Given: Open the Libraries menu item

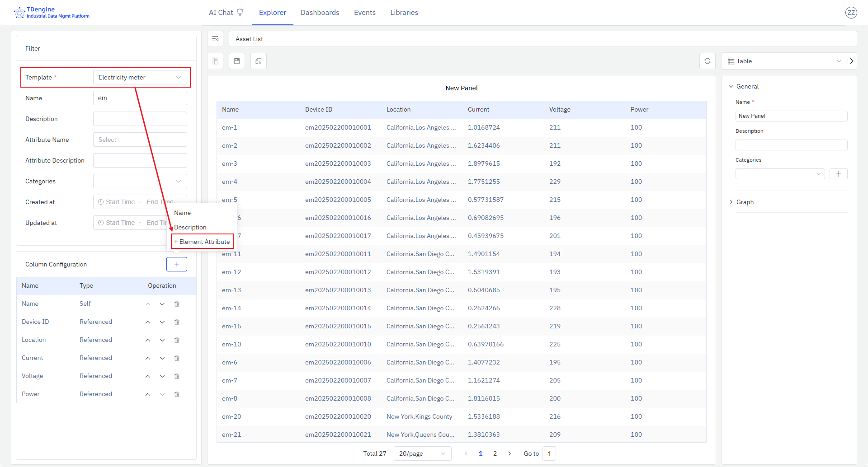Looking at the screenshot, I should coord(404,12).
